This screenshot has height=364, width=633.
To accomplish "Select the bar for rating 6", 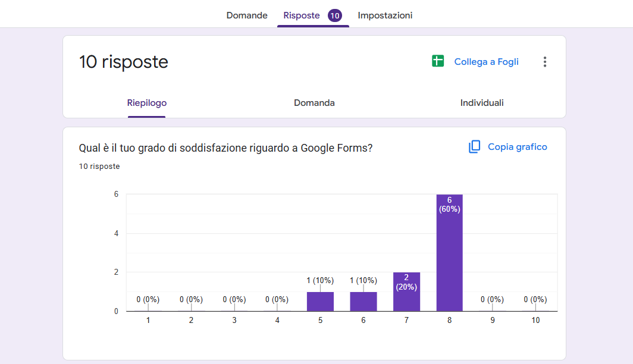I will coord(363,300).
